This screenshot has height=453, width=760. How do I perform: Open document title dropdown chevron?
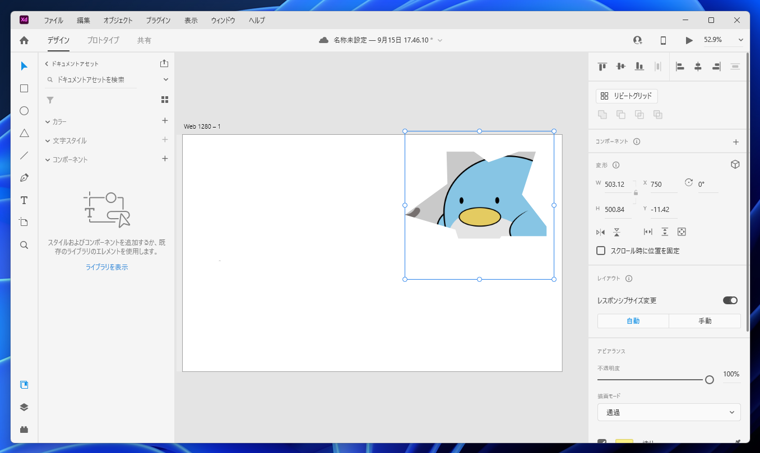[440, 40]
